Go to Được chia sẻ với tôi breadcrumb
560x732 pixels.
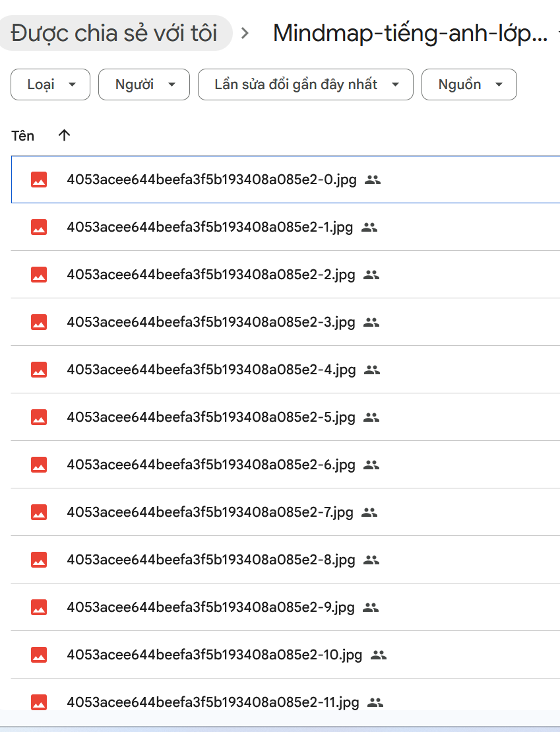click(x=115, y=33)
